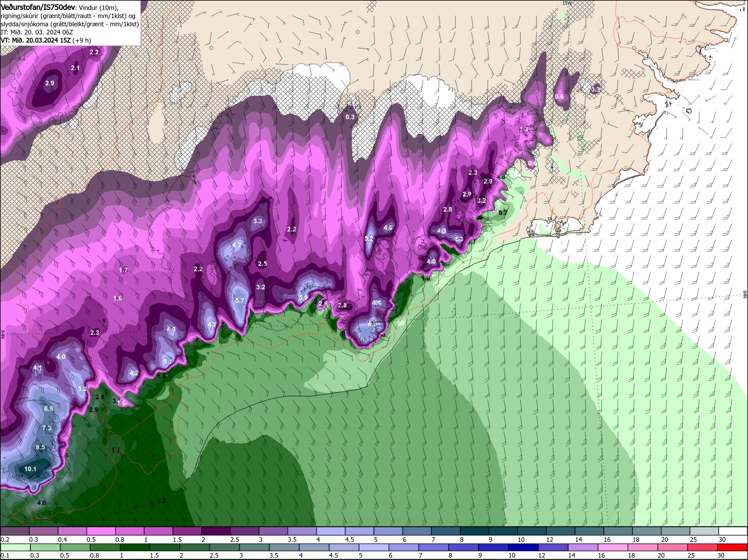The image size is (748, 560).
Task: Click the '(+9 h)' forecast offset text
Action: [x=82, y=40]
